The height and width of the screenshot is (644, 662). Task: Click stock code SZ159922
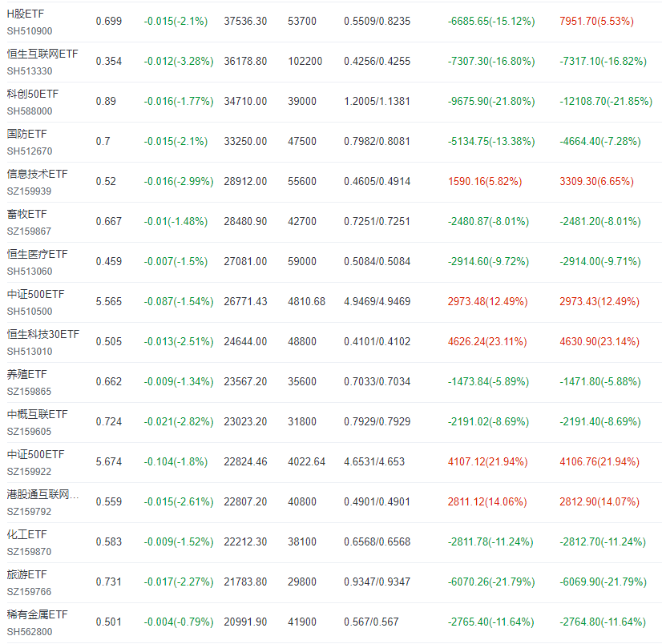pos(29,473)
